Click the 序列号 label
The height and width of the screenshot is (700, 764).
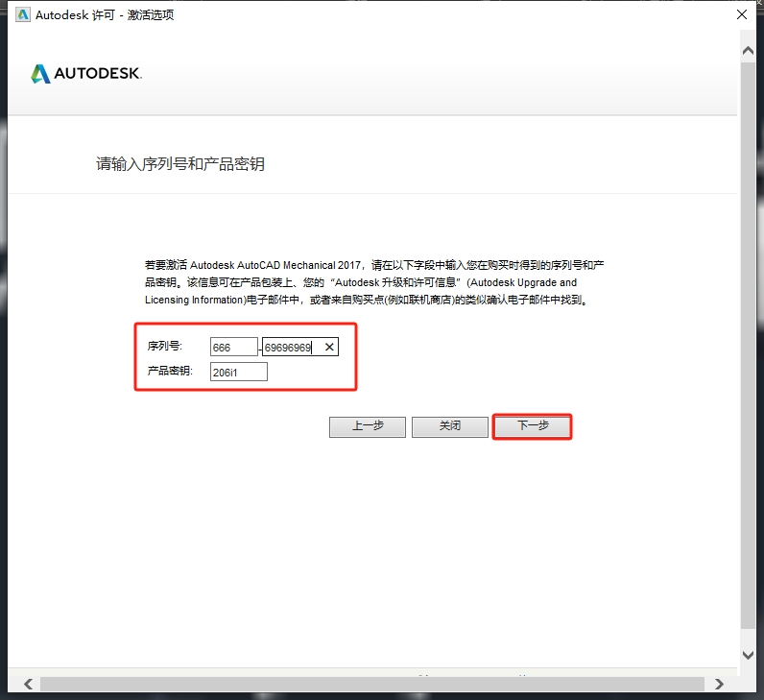tap(164, 347)
